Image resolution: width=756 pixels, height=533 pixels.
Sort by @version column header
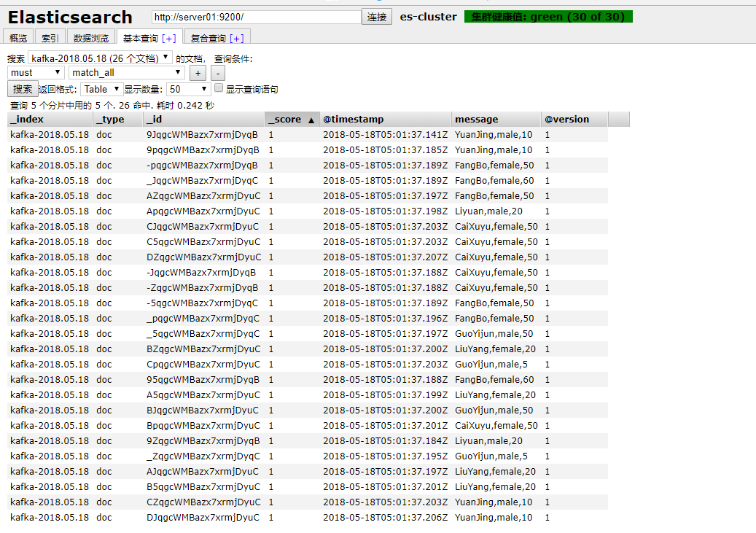tap(574, 119)
